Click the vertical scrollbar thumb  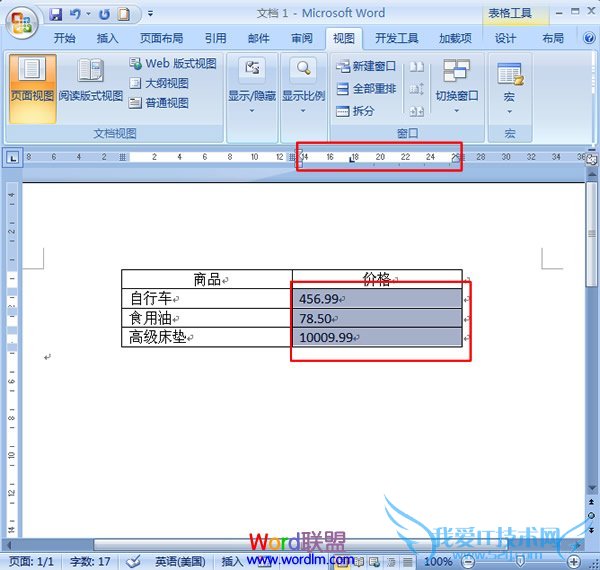coord(592,234)
